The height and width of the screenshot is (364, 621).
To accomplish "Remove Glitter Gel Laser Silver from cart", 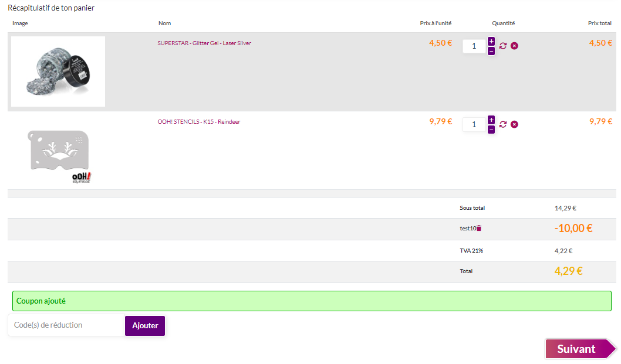I will 514,46.
